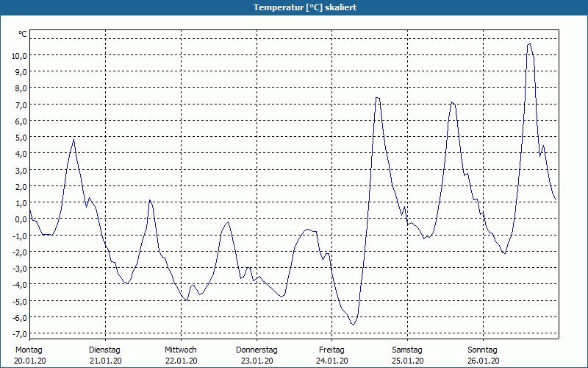588x368 pixels.
Task: Click the 8,0 y-axis label
Action: coord(21,88)
